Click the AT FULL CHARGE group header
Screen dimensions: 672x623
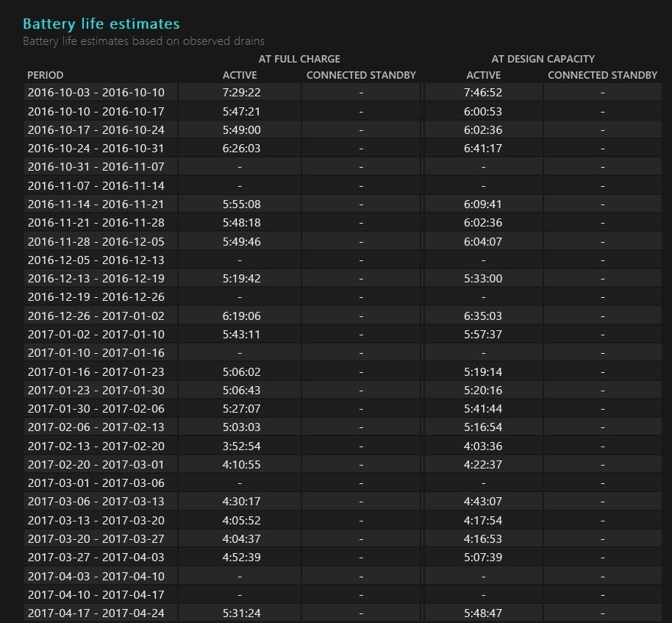click(299, 59)
